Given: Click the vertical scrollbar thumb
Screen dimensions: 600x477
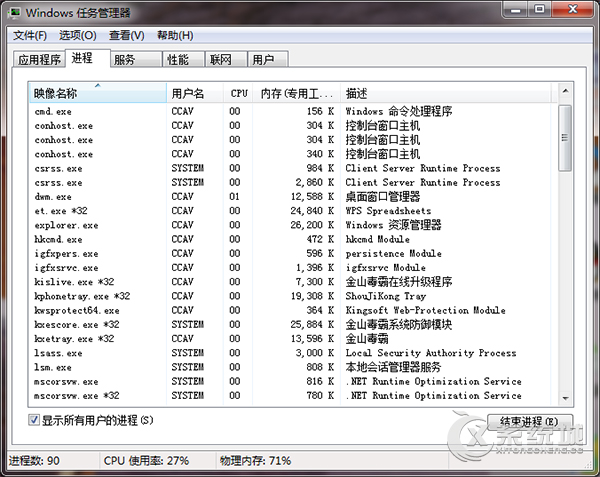Looking at the screenshot, I should (565, 138).
